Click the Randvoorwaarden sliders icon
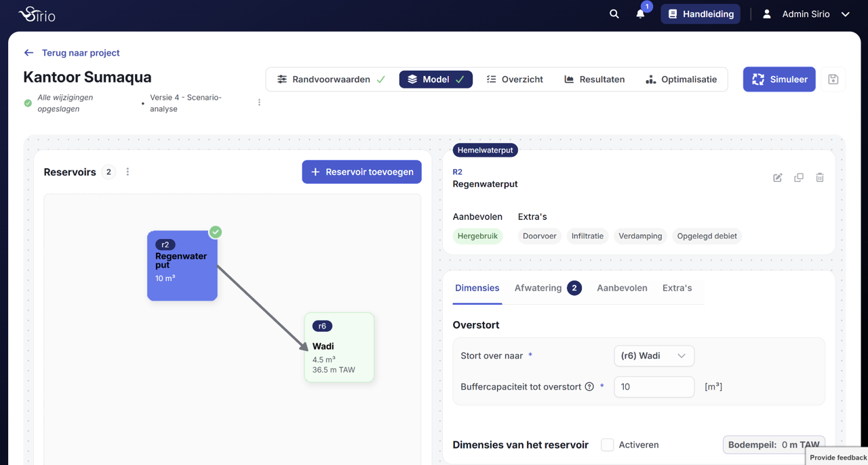Viewport: 868px width, 465px height. pyautogui.click(x=282, y=79)
